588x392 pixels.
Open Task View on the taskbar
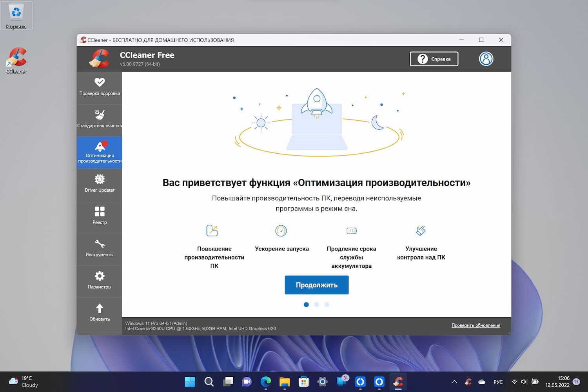228,382
